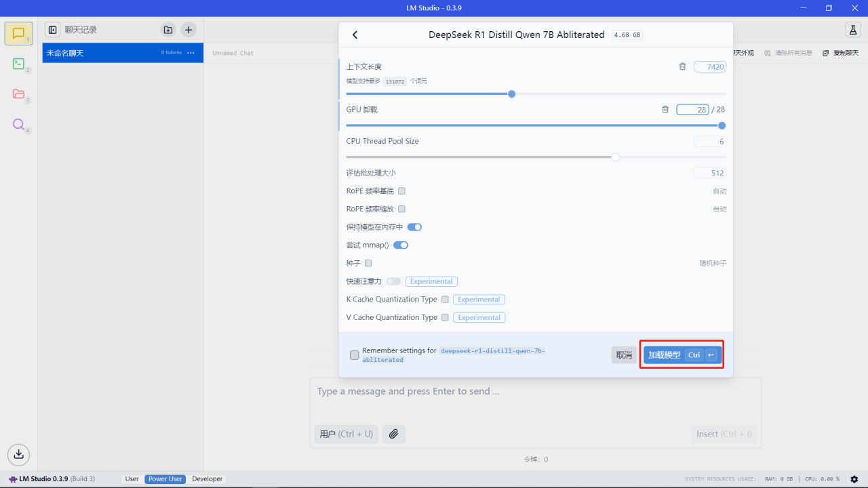Toggle 保持模型在内存中 switch

coord(414,227)
